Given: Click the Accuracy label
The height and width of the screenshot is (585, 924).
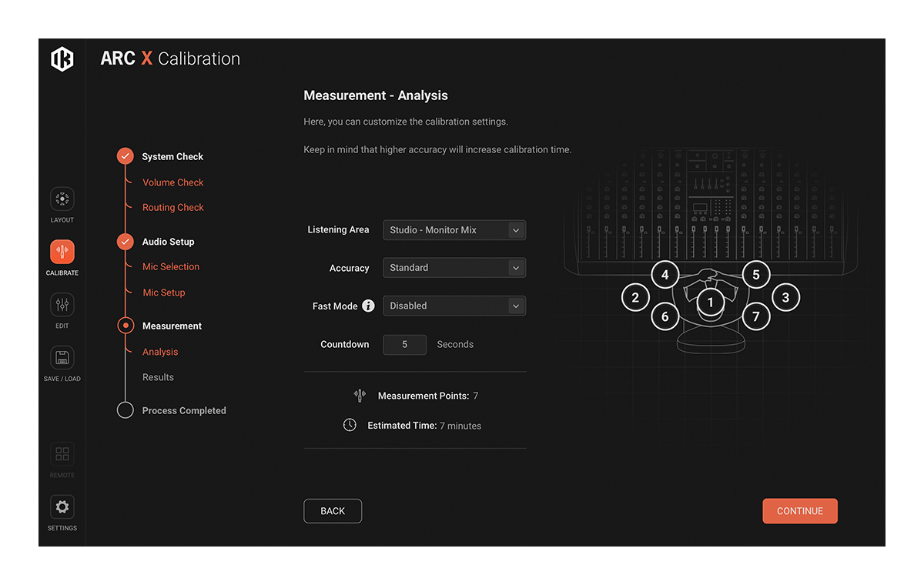Looking at the screenshot, I should (350, 268).
